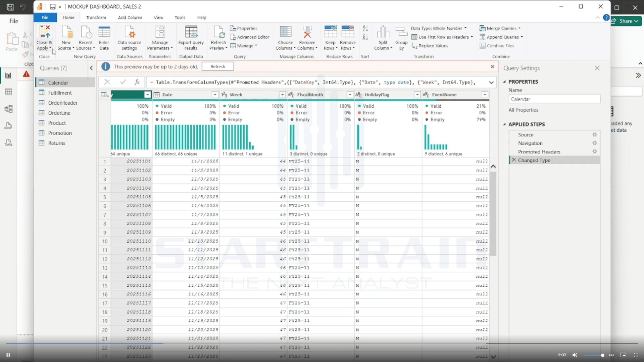Click Advanced Editor
The height and width of the screenshot is (362, 644).
[x=250, y=37]
